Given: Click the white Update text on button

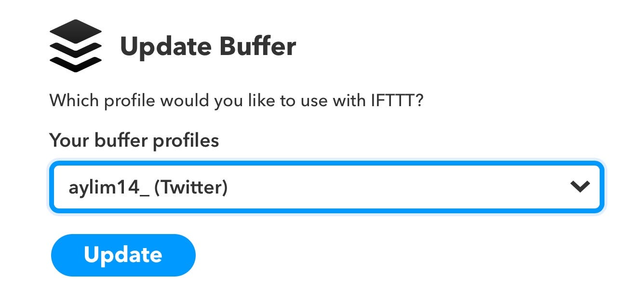Looking at the screenshot, I should 123,255.
